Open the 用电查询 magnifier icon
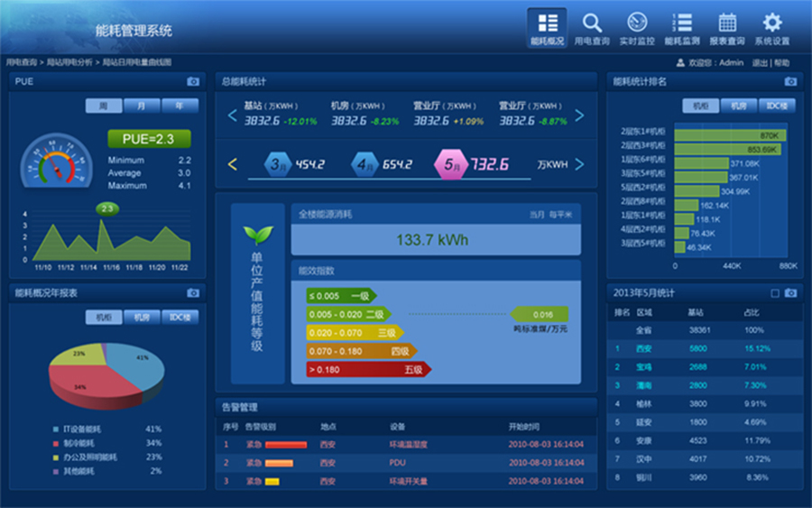 592,24
